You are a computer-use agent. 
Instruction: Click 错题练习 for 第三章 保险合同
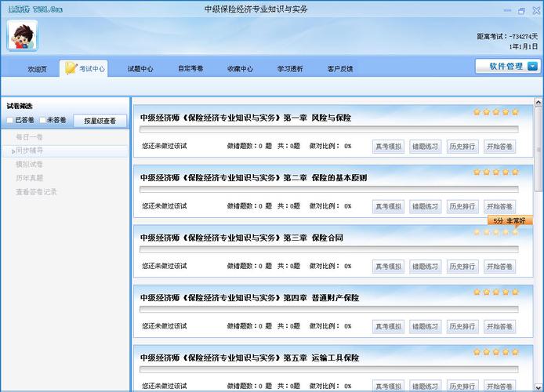(426, 267)
